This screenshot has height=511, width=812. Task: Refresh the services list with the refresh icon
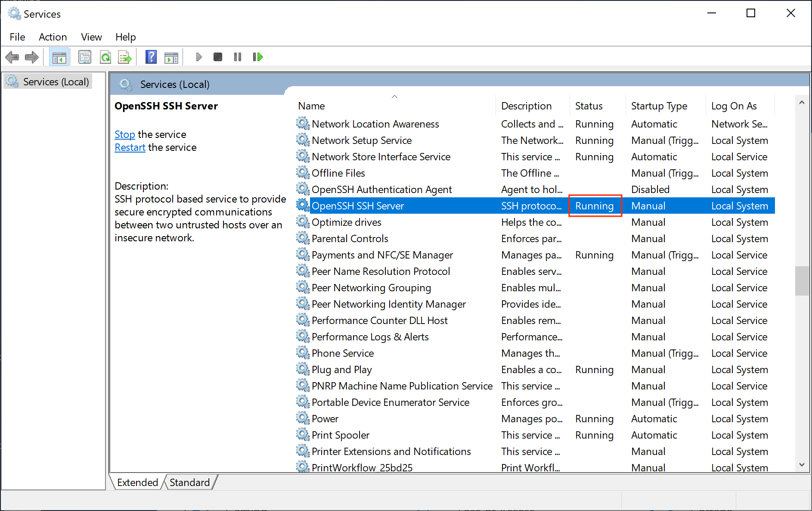coord(105,56)
